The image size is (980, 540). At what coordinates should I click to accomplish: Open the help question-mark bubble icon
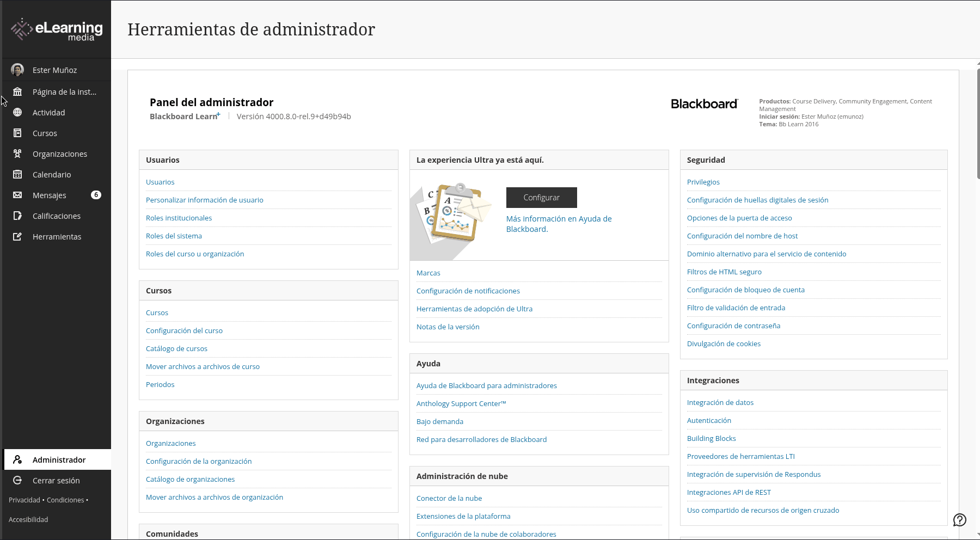tap(960, 520)
